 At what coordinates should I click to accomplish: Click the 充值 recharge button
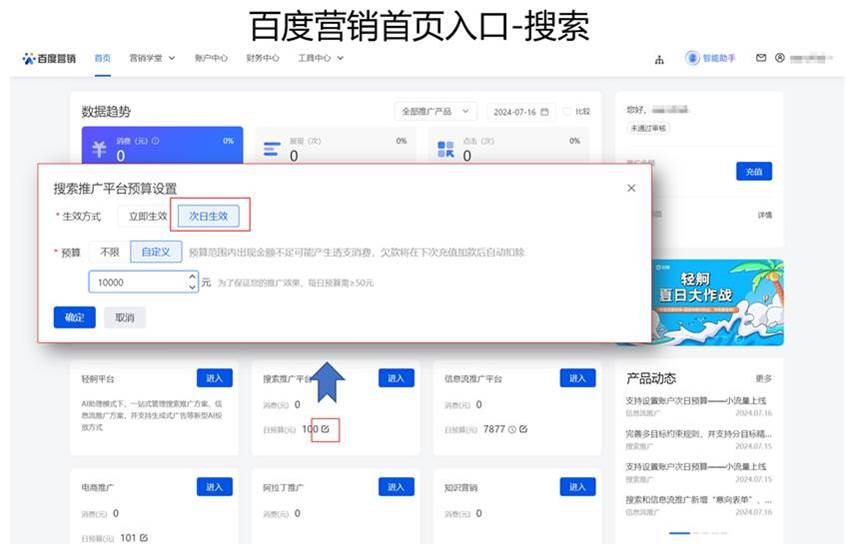click(x=754, y=172)
